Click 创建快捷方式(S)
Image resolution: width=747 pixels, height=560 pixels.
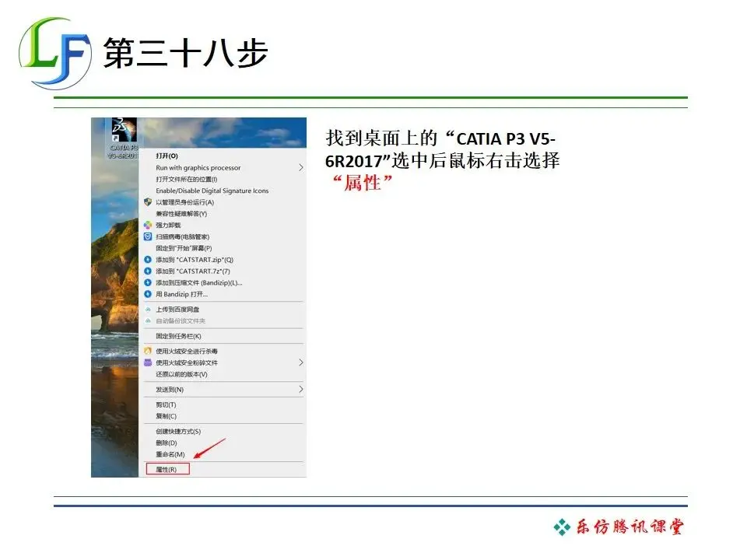pyautogui.click(x=178, y=432)
